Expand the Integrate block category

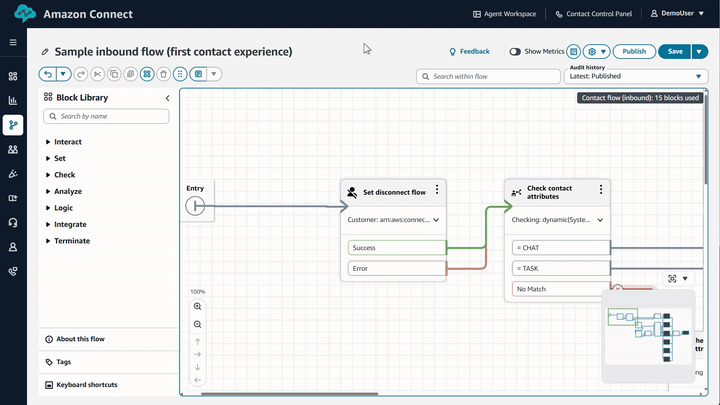[69, 224]
